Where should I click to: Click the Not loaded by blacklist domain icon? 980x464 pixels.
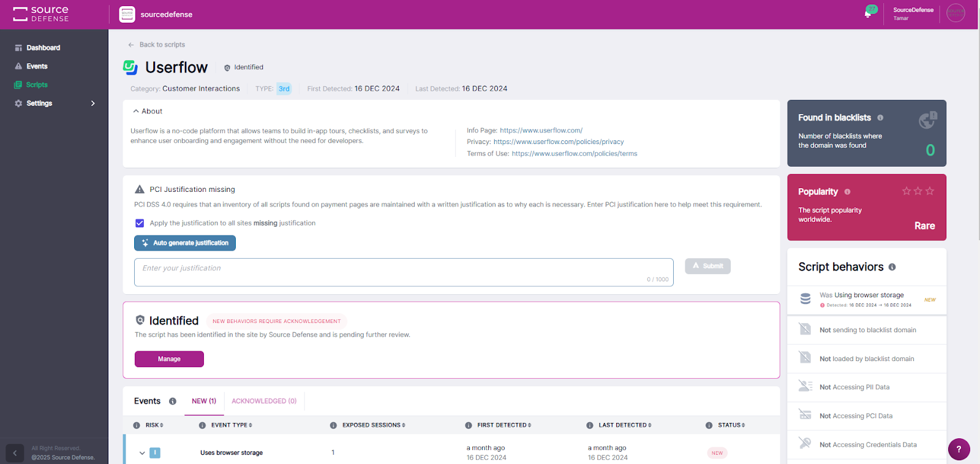tap(805, 358)
